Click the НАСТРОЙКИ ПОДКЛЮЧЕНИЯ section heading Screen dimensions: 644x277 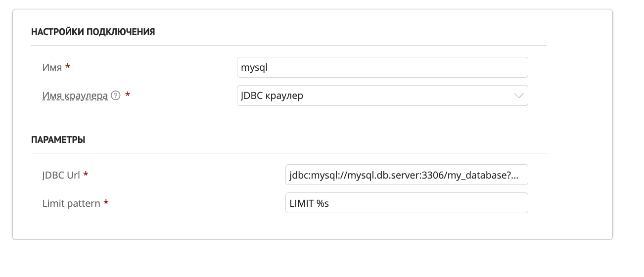[93, 32]
